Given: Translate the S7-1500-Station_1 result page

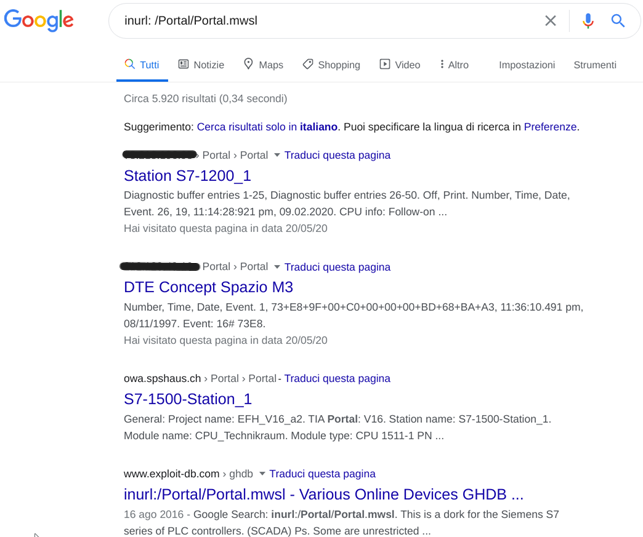Looking at the screenshot, I should [x=337, y=378].
